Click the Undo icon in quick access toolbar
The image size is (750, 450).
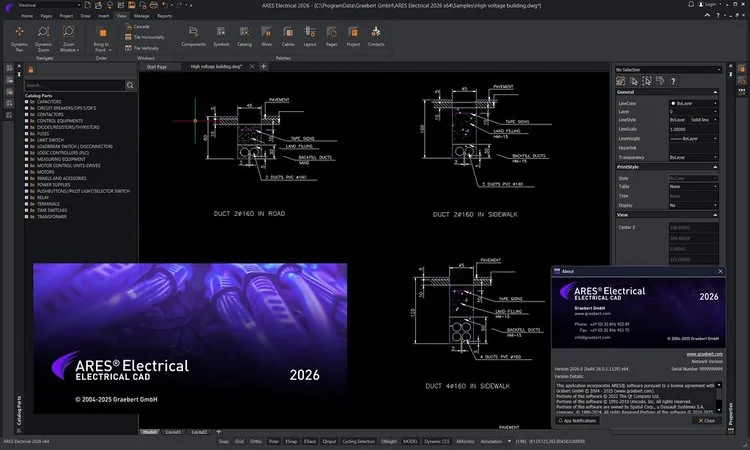point(165,5)
